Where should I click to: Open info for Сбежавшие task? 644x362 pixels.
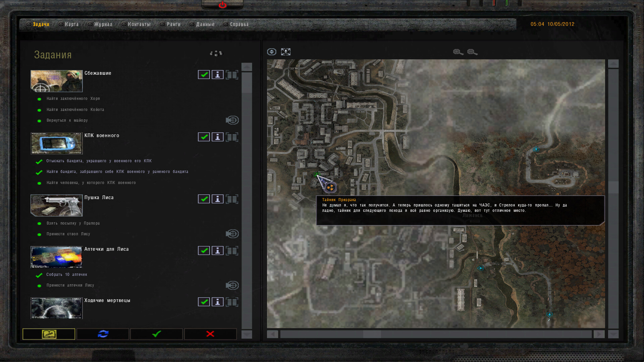coord(218,74)
